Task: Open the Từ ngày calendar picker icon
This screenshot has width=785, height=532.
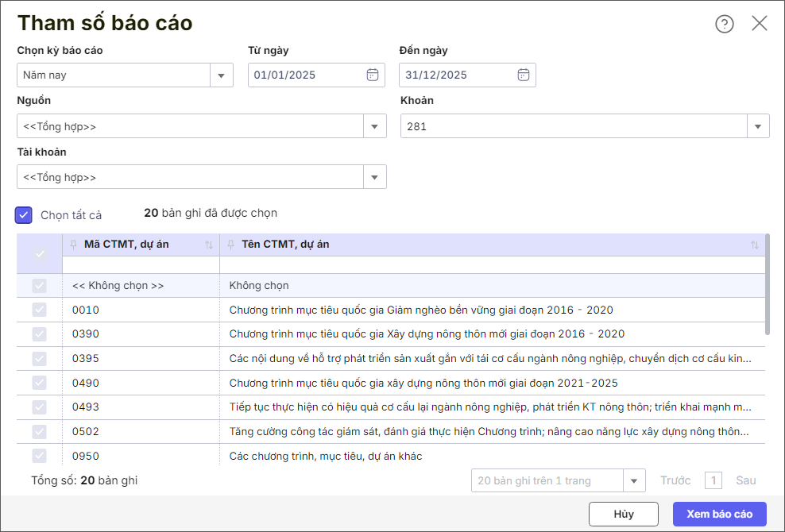Action: (372, 75)
